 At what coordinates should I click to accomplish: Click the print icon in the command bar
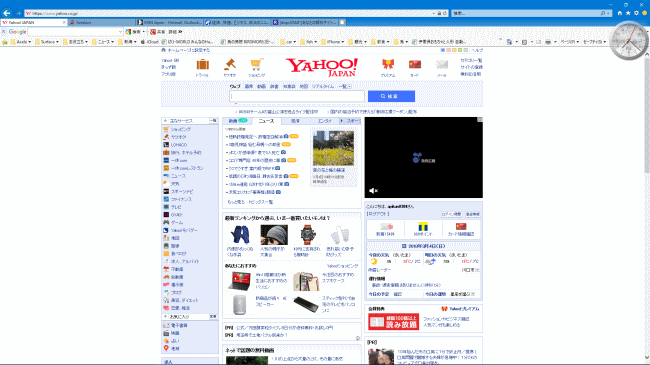[548, 42]
